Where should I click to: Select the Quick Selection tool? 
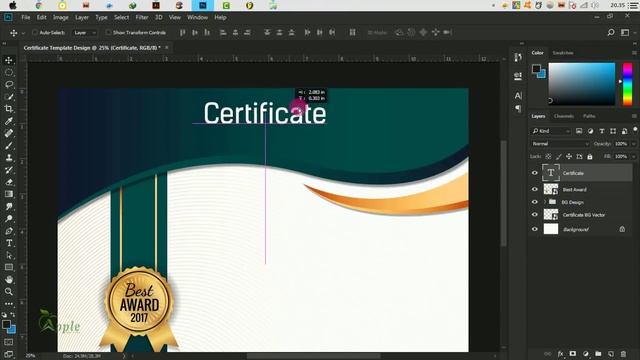pos(9,97)
